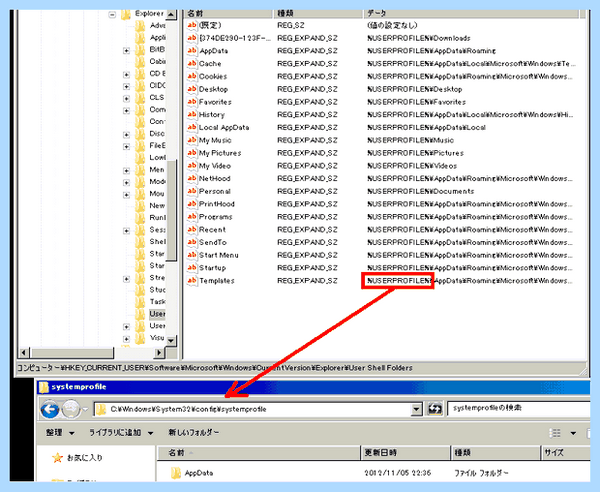The height and width of the screenshot is (492, 600).
Task: Click the Explorer address path field
Action: (x=253, y=409)
